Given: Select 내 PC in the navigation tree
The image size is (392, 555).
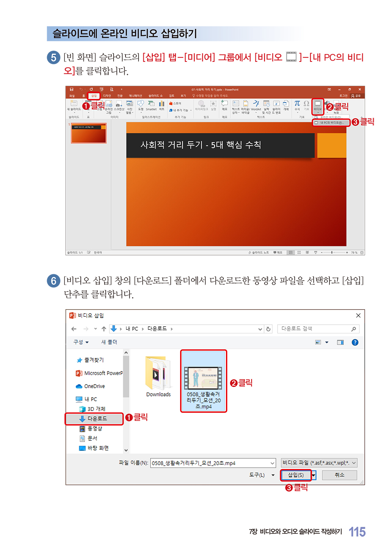Looking at the screenshot, I should tap(86, 399).
